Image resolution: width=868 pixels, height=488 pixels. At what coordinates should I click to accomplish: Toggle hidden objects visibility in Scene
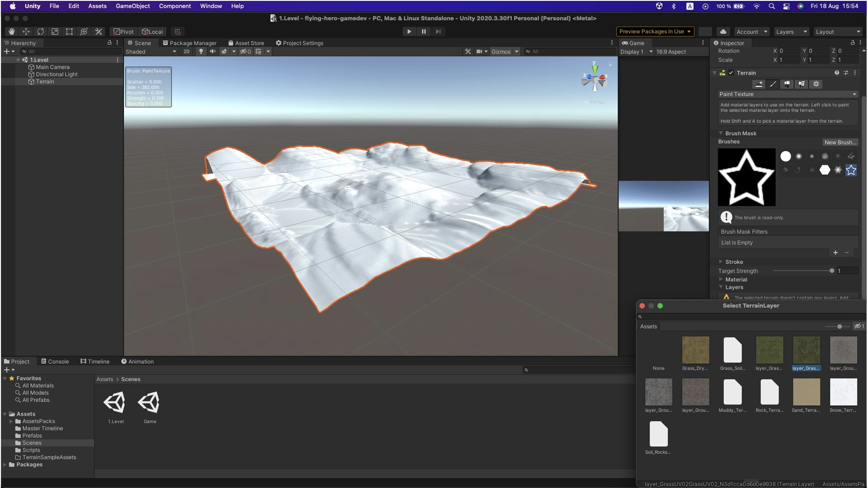(246, 52)
